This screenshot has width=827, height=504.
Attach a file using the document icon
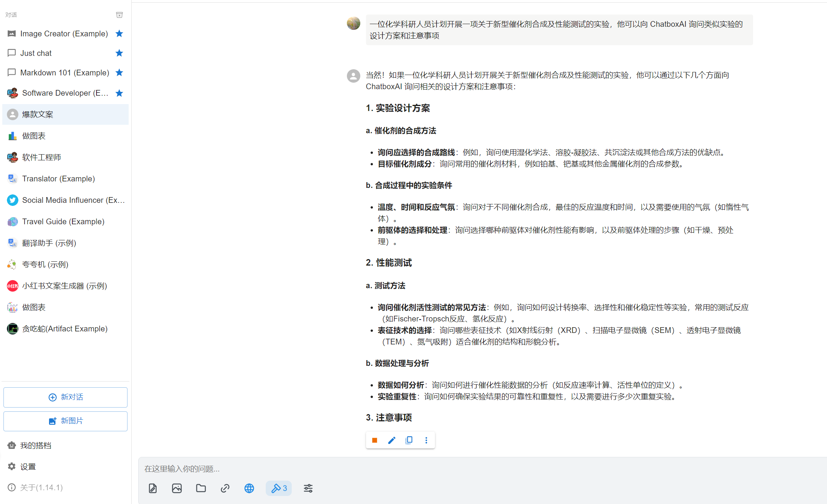pyautogui.click(x=153, y=488)
